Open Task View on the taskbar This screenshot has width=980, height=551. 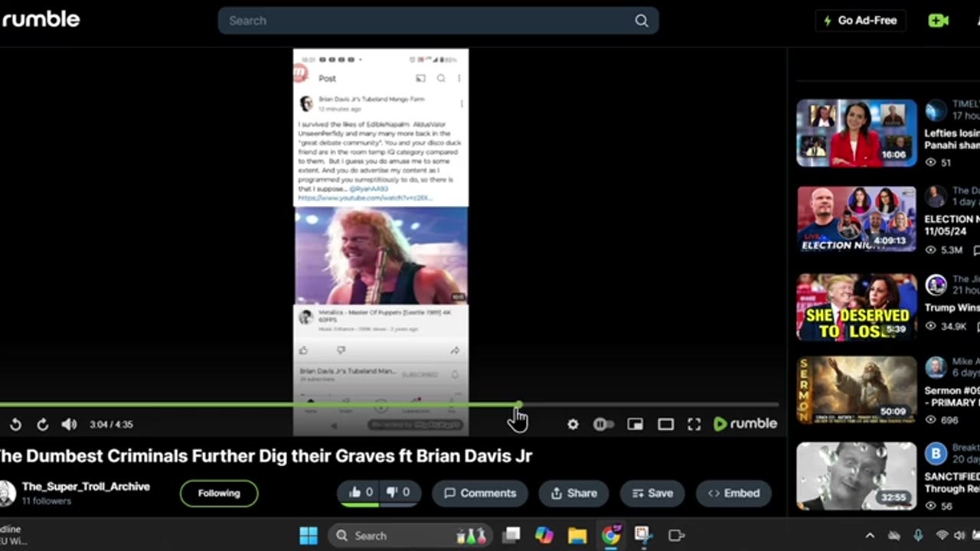point(511,536)
